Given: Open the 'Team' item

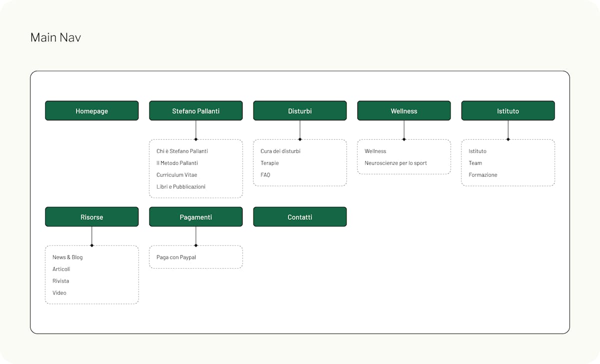Looking at the screenshot, I should [x=475, y=163].
